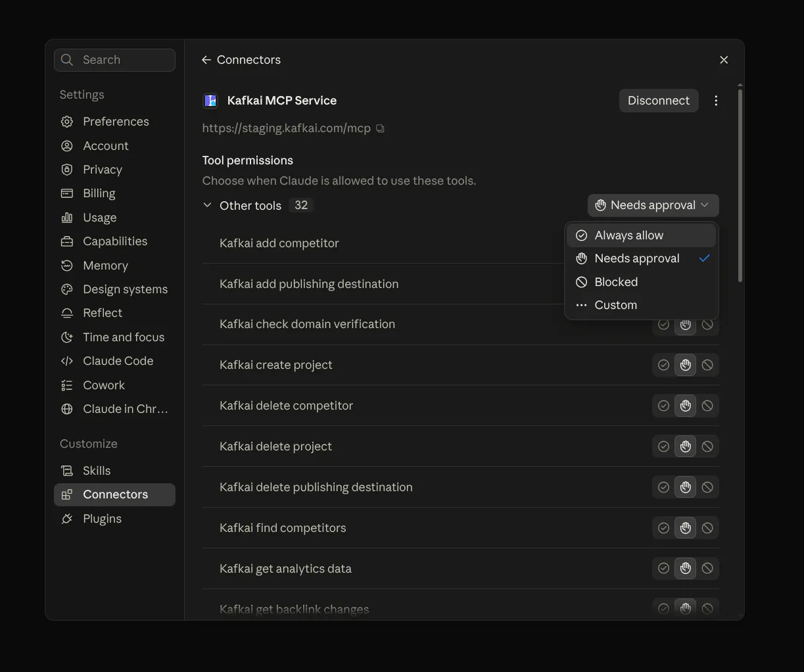Open Preferences settings in sidebar
The width and height of the screenshot is (804, 672).
click(114, 122)
